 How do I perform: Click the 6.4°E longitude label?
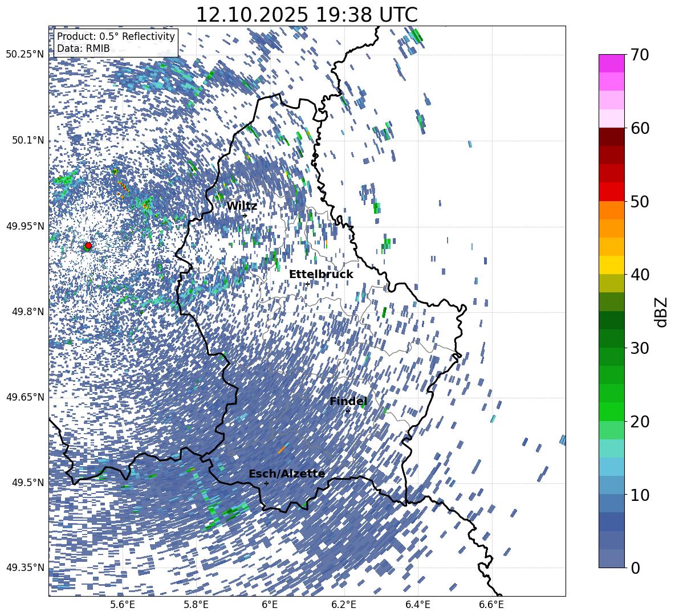[417, 605]
